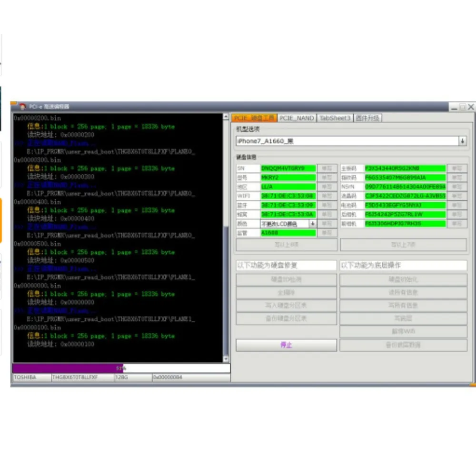The width and height of the screenshot is (476, 476).
Task: Click single-write button next to color dropdown
Action: (327, 224)
